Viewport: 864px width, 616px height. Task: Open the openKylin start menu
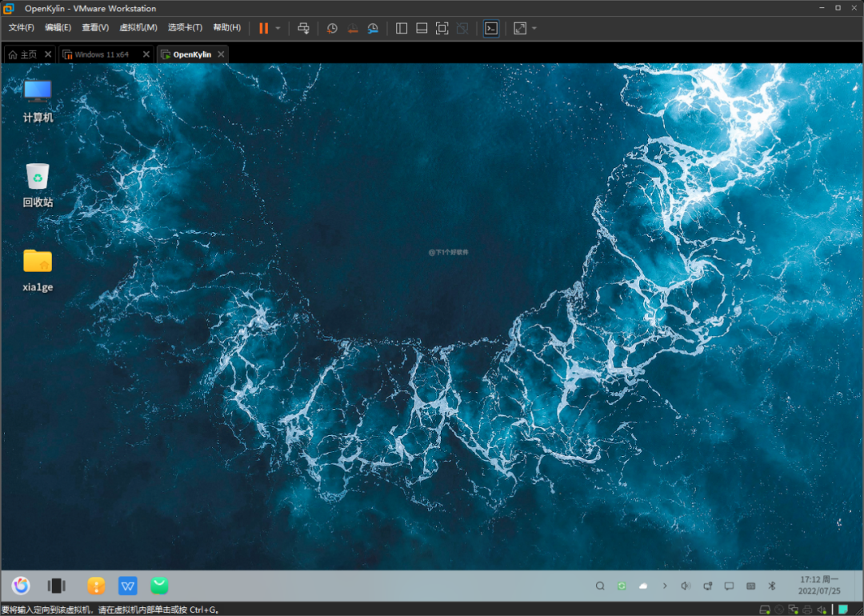point(21,586)
